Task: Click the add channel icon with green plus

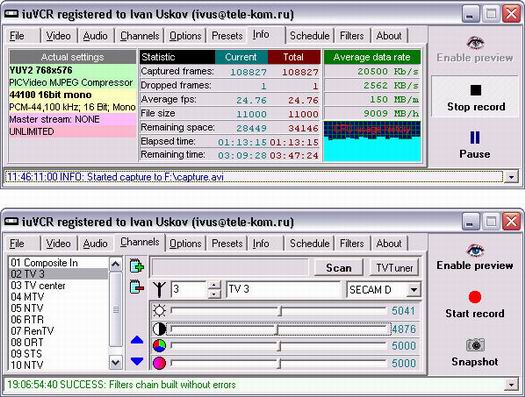Action: (137, 266)
